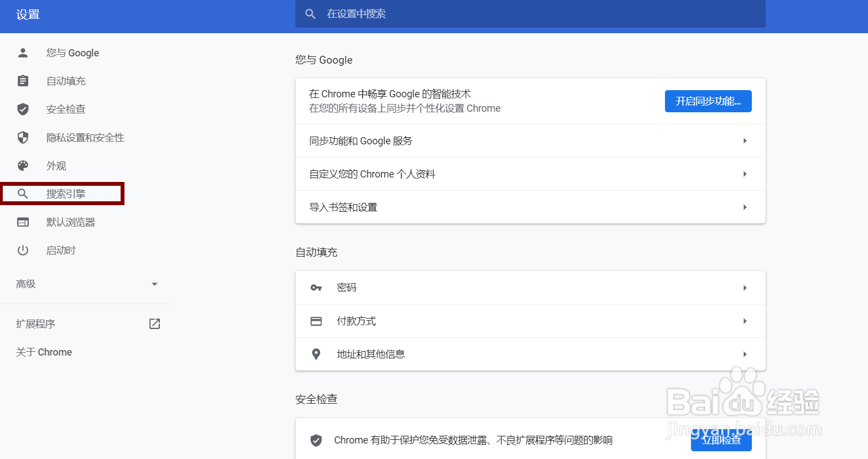
Task: Open the 地址和其他信息 row text
Action: pyautogui.click(x=371, y=354)
